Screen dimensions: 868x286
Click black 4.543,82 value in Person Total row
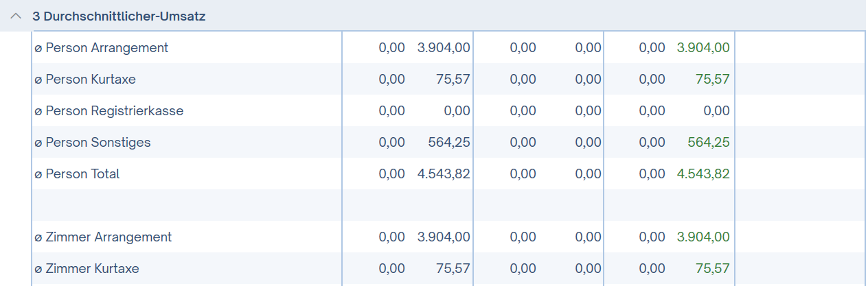444,174
